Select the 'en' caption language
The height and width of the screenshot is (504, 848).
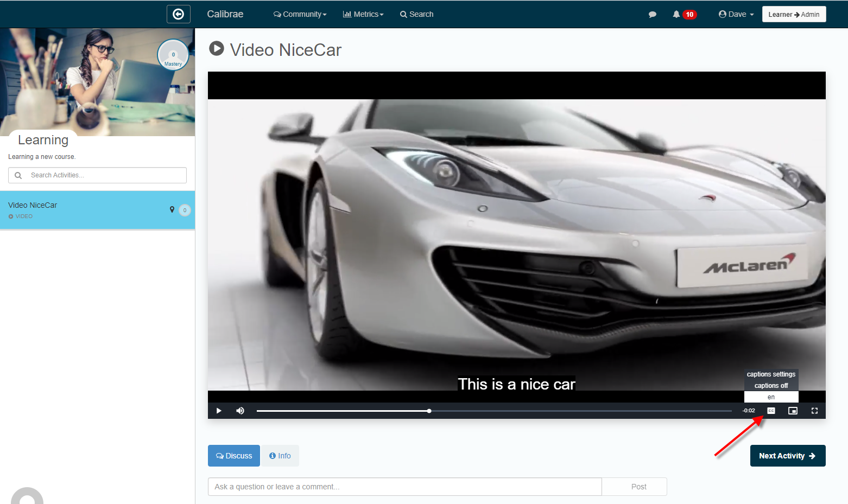point(771,397)
